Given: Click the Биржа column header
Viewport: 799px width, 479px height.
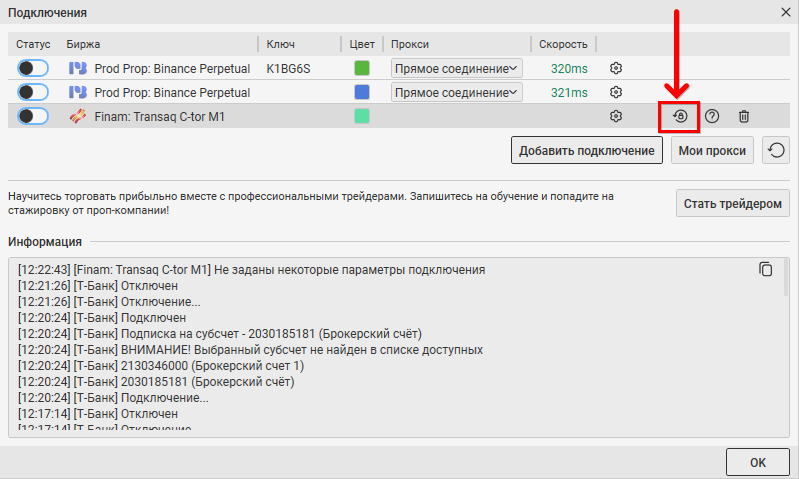Looking at the screenshot, I should [x=84, y=45].
